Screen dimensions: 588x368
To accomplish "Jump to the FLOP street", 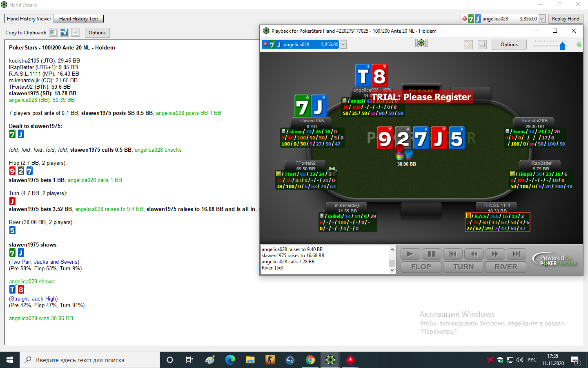I will (x=421, y=267).
